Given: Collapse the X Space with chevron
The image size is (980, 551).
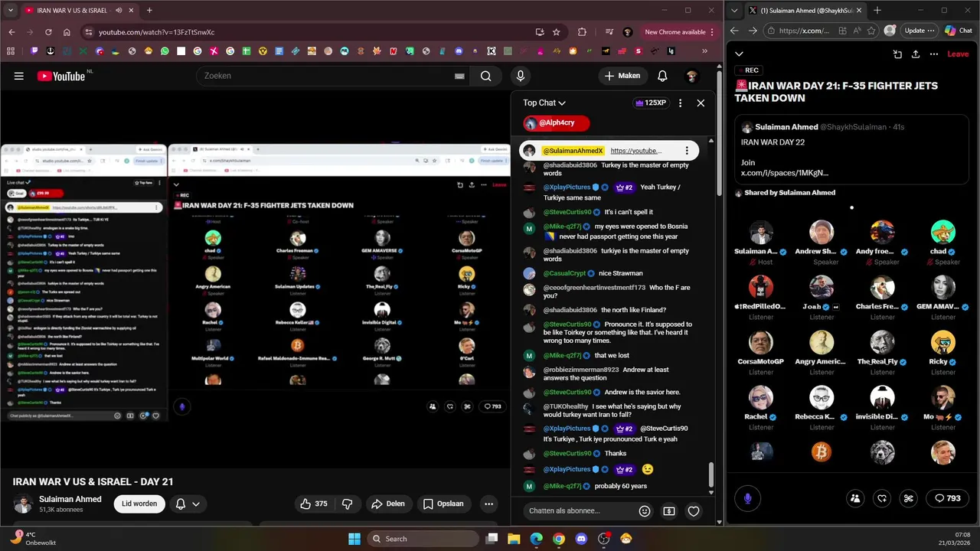Looking at the screenshot, I should click(739, 54).
